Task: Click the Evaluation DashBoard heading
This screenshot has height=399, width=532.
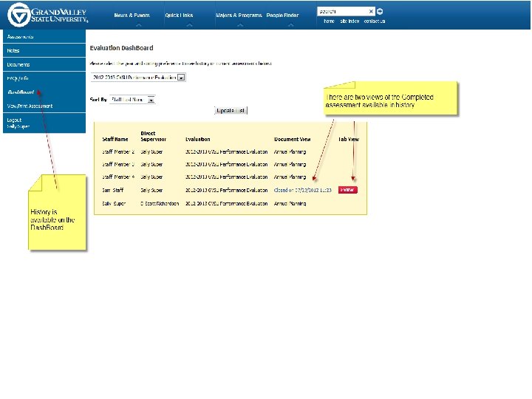Action: tap(121, 48)
